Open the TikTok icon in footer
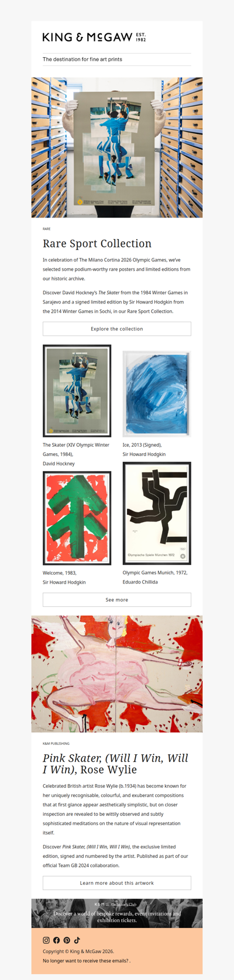Screen dimensions: 234x980 pyautogui.click(x=77, y=940)
